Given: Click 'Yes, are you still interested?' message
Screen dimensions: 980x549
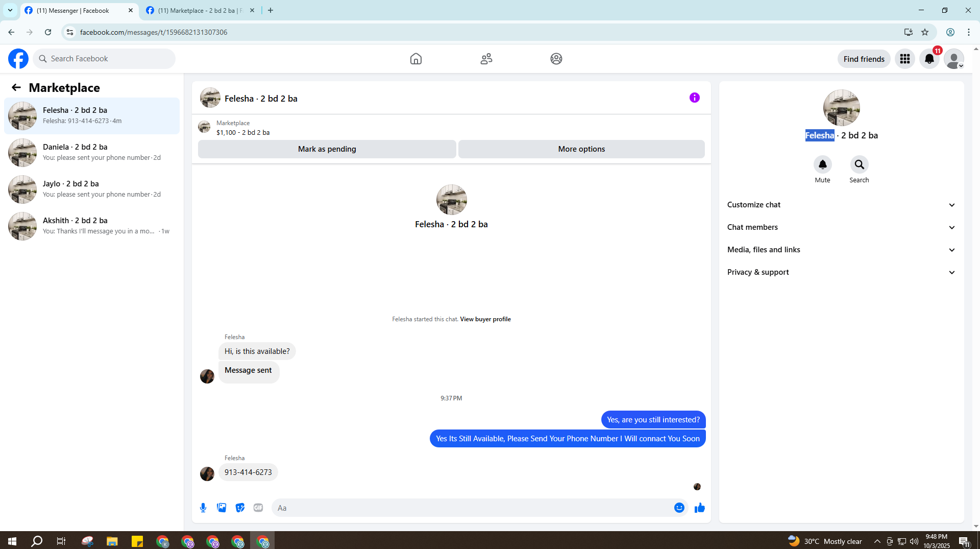Looking at the screenshot, I should 653,420.
